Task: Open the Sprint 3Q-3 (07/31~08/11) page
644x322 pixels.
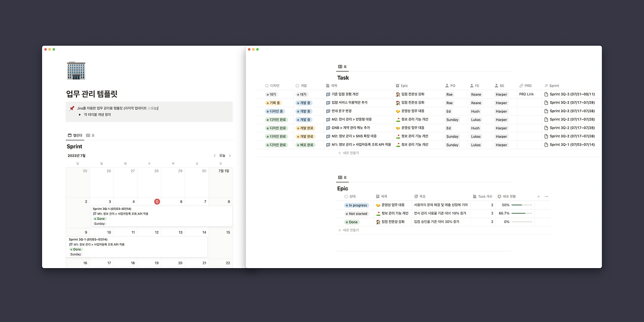Action: 572,94
